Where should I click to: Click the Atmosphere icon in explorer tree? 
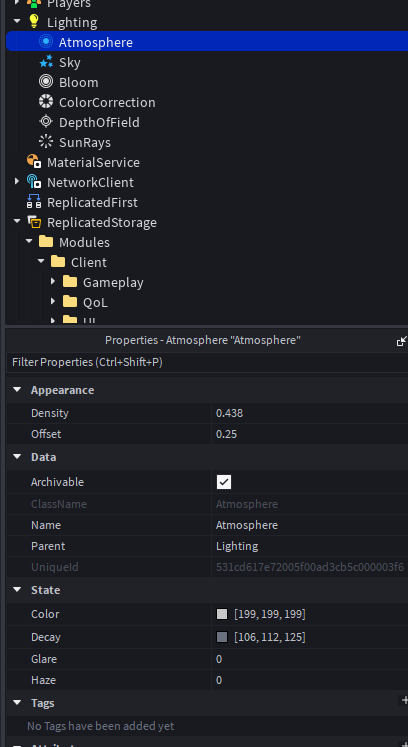coord(46,42)
